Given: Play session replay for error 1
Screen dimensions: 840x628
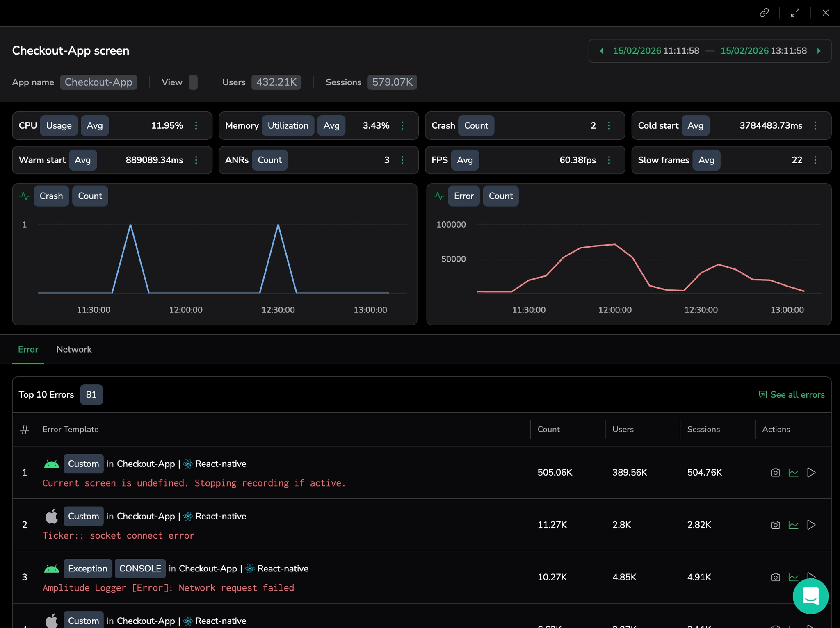Looking at the screenshot, I should pos(811,473).
